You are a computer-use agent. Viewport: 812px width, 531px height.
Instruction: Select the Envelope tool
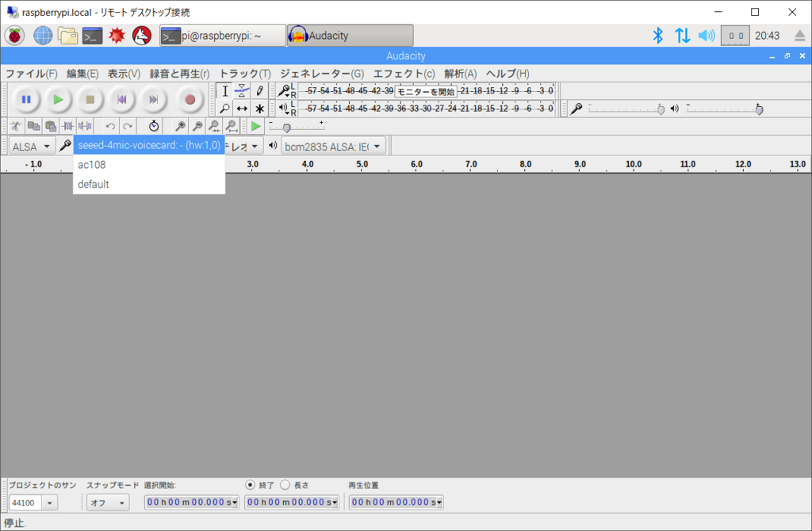[242, 91]
